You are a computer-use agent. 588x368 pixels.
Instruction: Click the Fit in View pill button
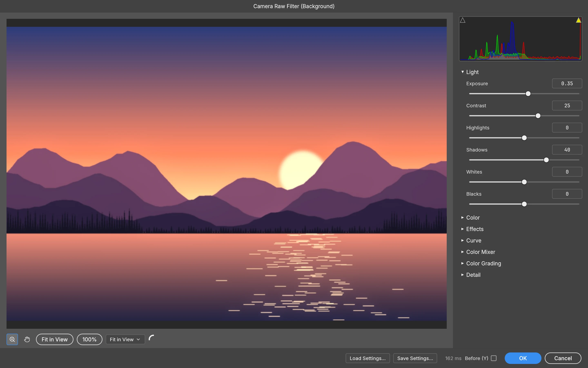tap(55, 339)
